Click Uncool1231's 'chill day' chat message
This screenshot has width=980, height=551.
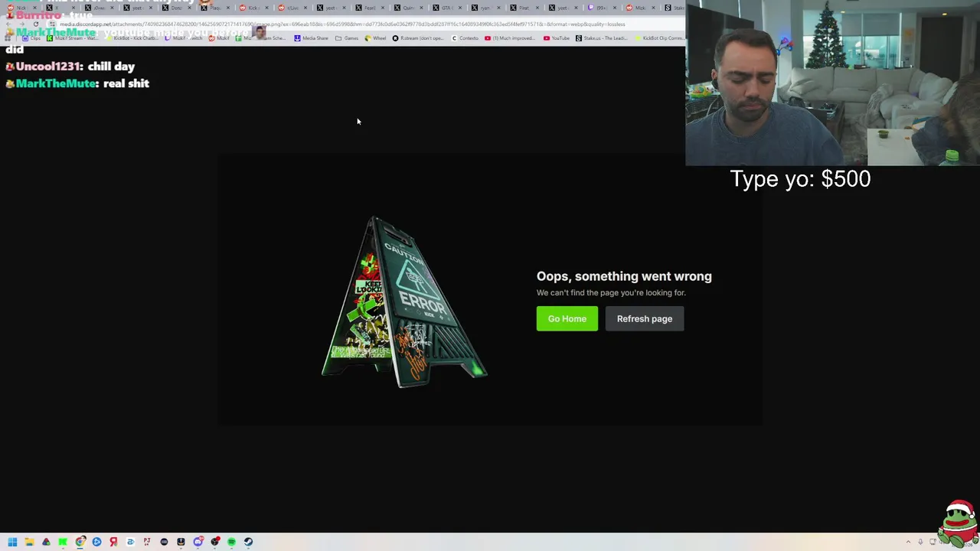[x=111, y=67]
